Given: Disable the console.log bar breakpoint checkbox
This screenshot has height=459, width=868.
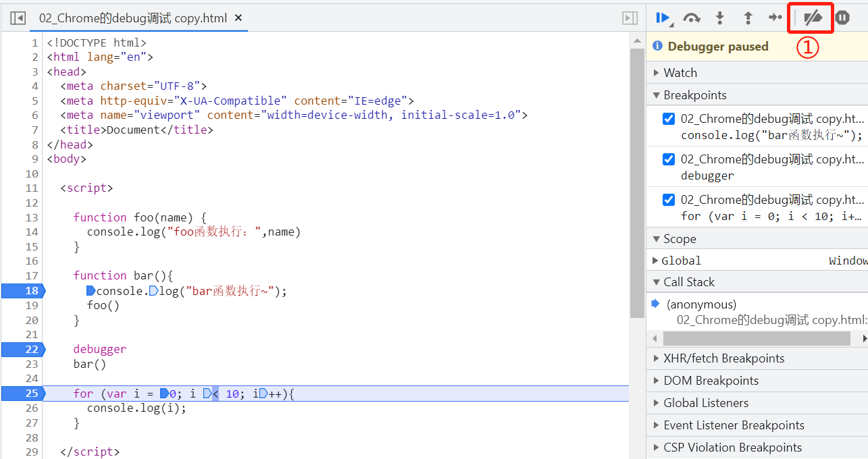Looking at the screenshot, I should (668, 118).
